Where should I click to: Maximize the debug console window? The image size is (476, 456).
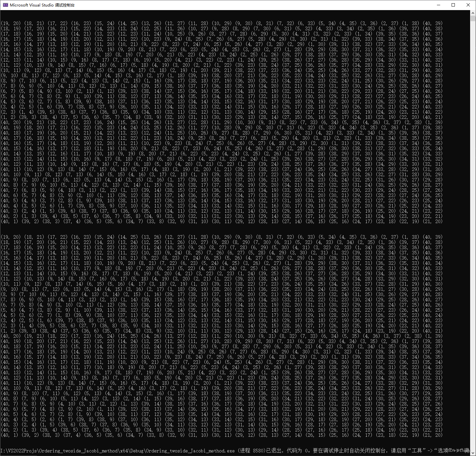pos(453,5)
